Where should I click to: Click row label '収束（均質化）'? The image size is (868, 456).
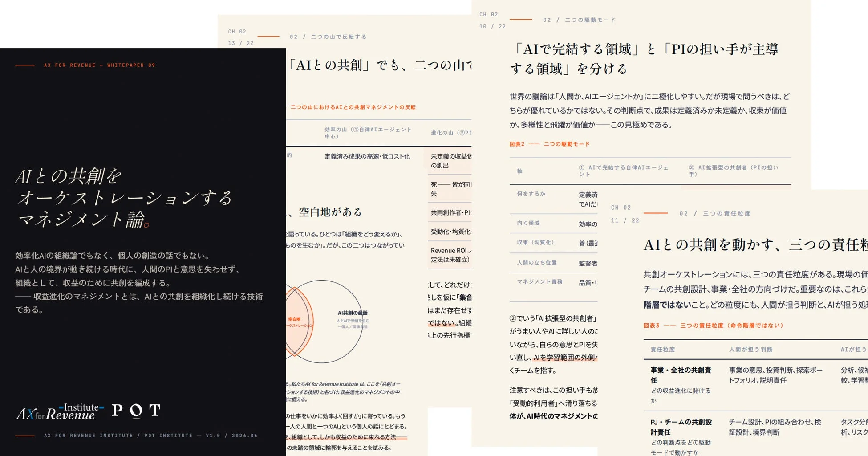click(x=535, y=243)
